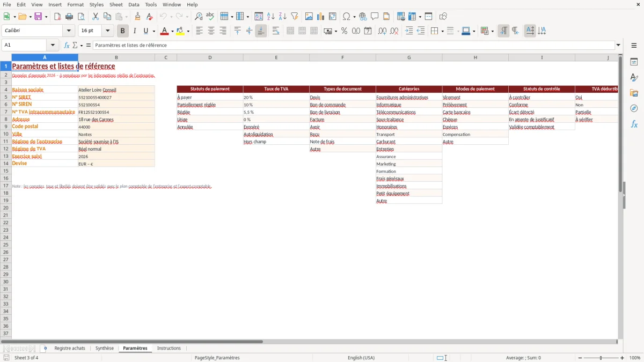Increase indent icon
The height and width of the screenshot is (362, 644).
click(409, 31)
